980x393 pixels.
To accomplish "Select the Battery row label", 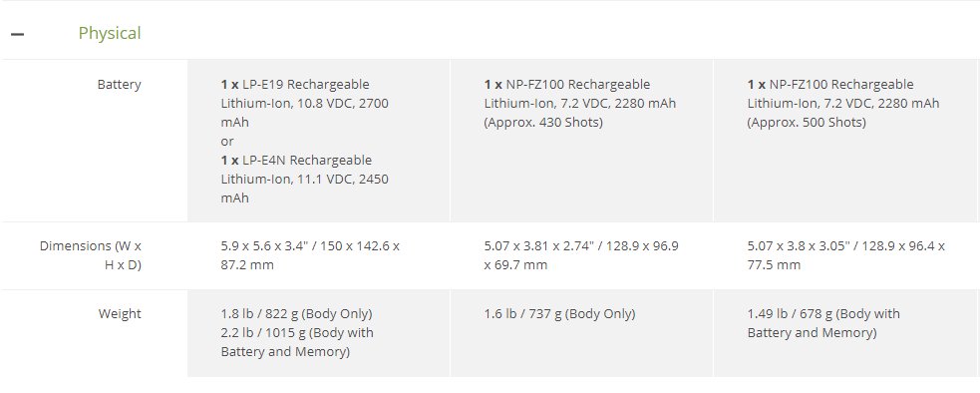I will click(119, 85).
